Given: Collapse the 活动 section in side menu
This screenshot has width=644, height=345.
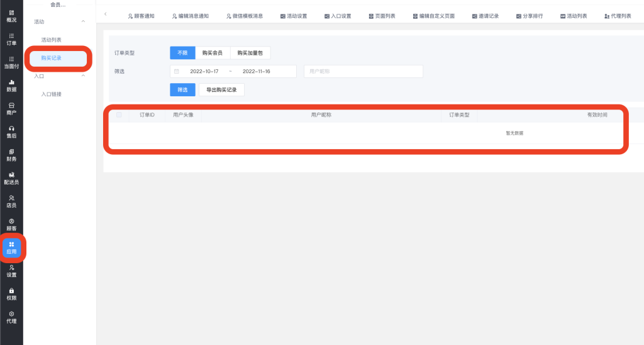Looking at the screenshot, I should point(84,22).
